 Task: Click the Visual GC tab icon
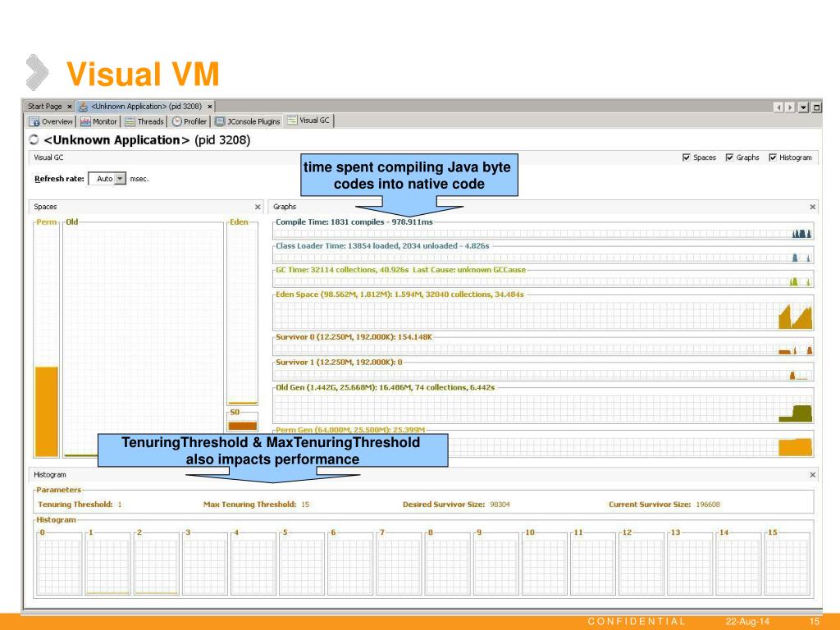[x=292, y=121]
